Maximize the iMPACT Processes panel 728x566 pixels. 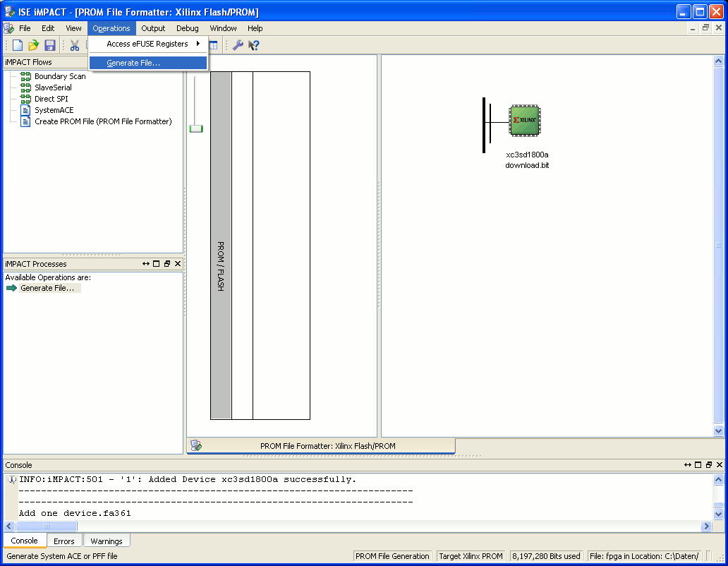click(157, 264)
